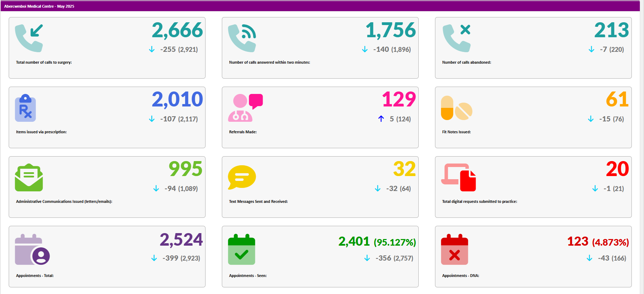The image size is (644, 294).
Task: Click the 'Fit Notes Issued:' label
Action: pyautogui.click(x=456, y=132)
